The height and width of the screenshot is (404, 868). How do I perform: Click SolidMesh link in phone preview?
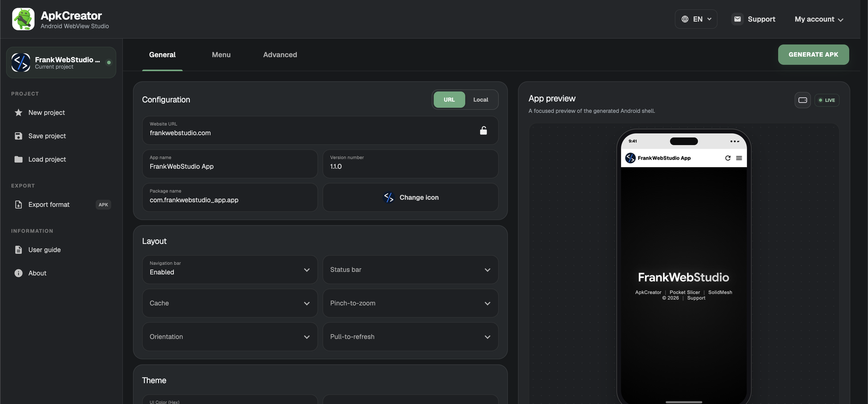pos(720,292)
